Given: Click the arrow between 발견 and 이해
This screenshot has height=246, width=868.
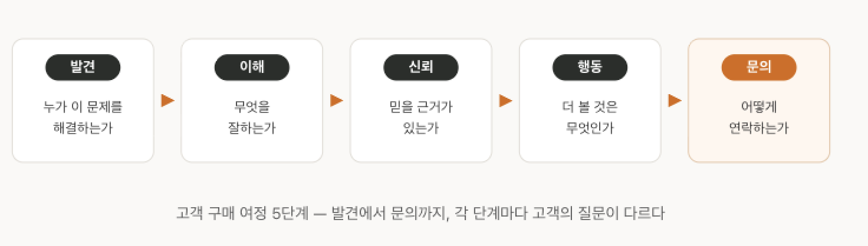Looking at the screenshot, I should [168, 101].
